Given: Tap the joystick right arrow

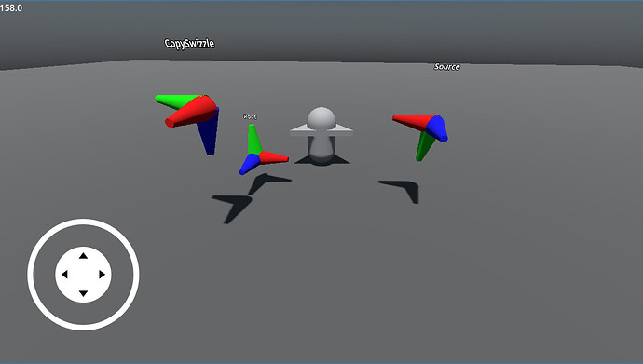Looking at the screenshot, I should pos(103,275).
